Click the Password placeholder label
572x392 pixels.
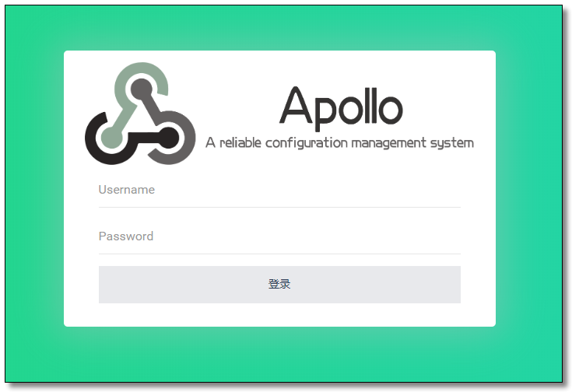point(126,236)
